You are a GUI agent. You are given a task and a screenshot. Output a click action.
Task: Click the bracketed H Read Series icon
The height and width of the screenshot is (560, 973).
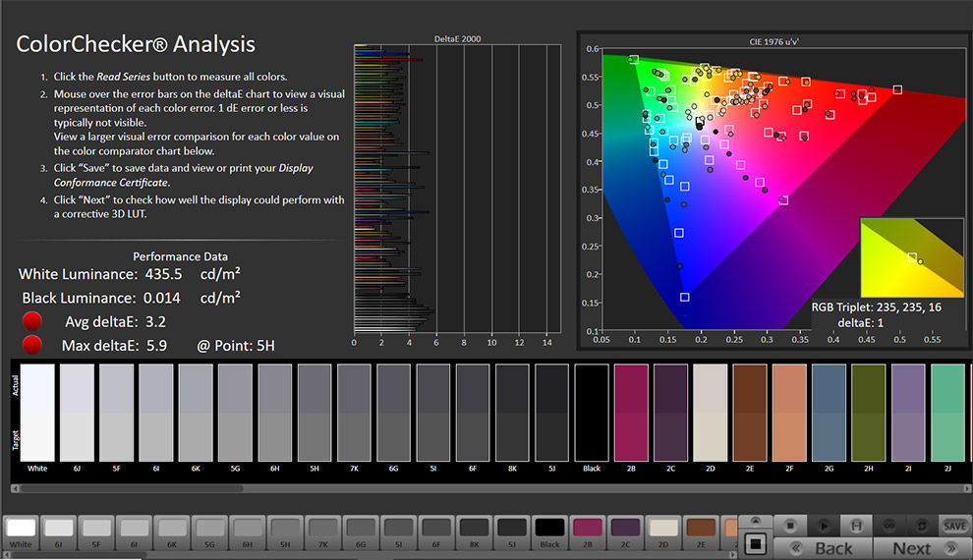click(856, 526)
